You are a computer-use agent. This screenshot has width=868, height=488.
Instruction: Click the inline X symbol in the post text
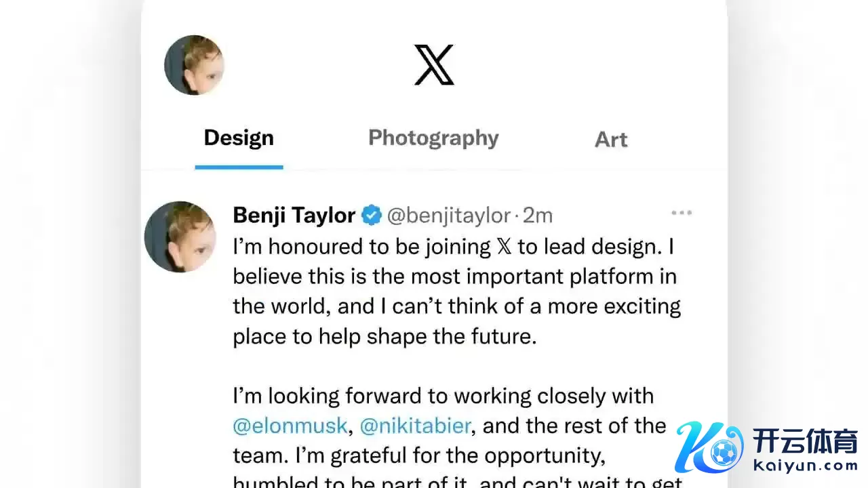pos(504,247)
